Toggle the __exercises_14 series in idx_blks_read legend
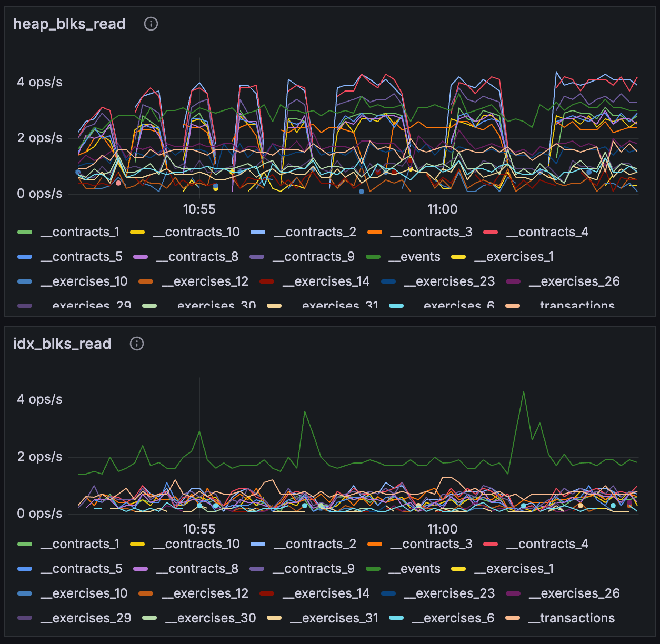Screen dimensions: 660x644 326,593
